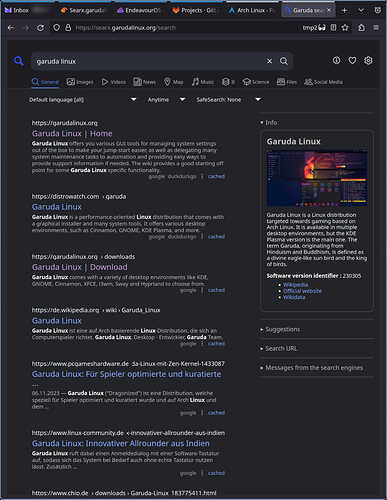Open the Garuda Linux | Download result
Image resolution: width=387 pixels, height=500 pixels.
coord(80,267)
